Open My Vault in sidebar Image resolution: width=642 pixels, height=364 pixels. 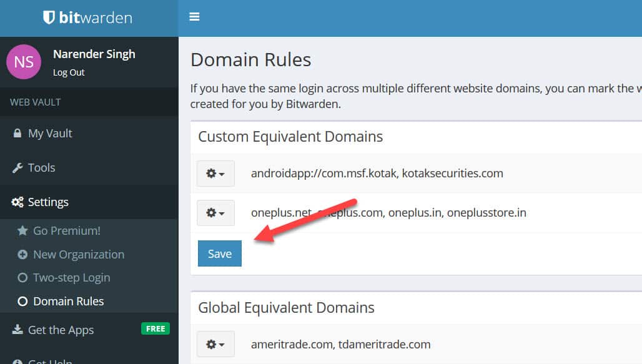89,134
